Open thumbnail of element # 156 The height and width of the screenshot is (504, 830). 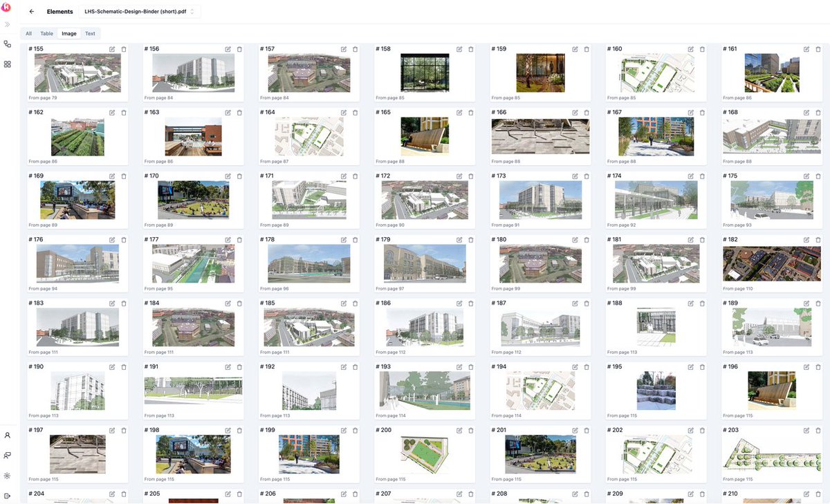(193, 73)
